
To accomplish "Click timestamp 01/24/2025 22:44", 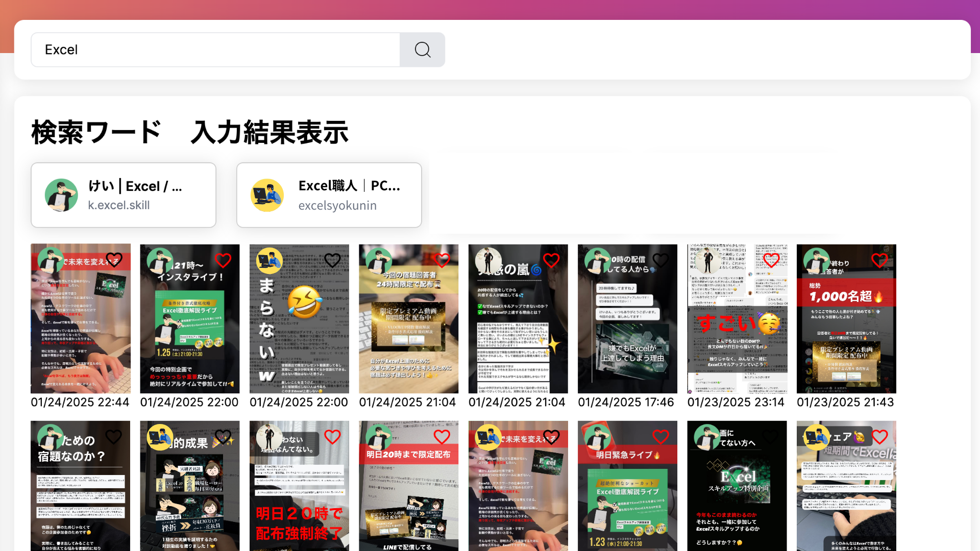I will pyautogui.click(x=80, y=402).
